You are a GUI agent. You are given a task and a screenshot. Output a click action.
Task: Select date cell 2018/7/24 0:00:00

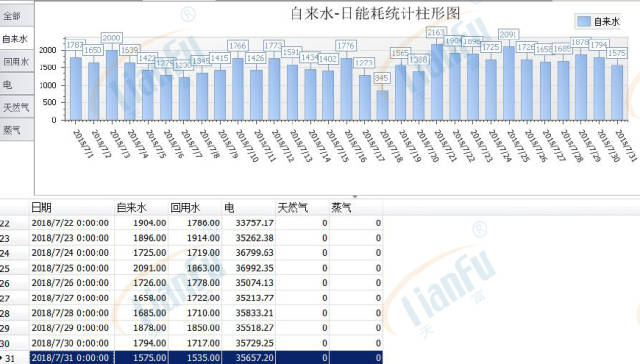[x=72, y=253]
